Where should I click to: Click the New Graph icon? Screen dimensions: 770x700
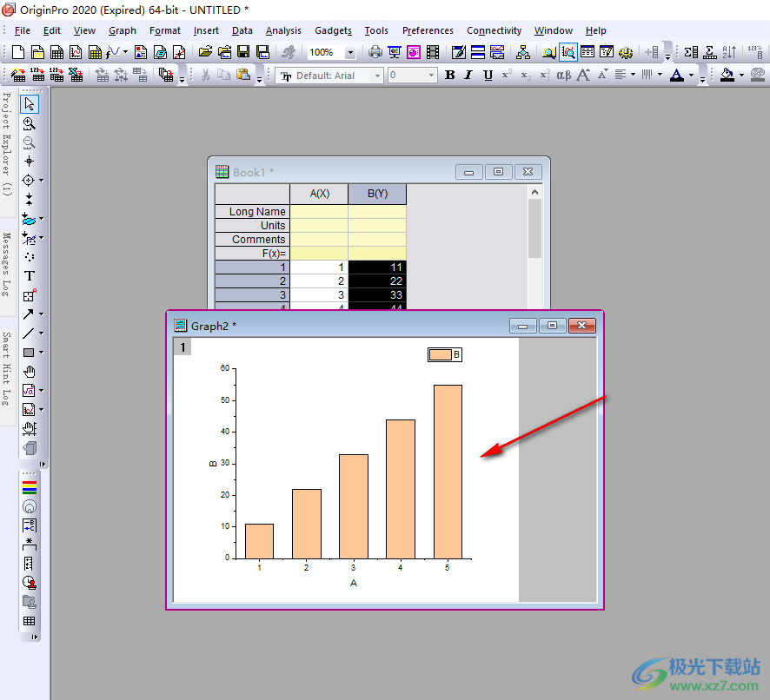pyautogui.click(x=76, y=52)
